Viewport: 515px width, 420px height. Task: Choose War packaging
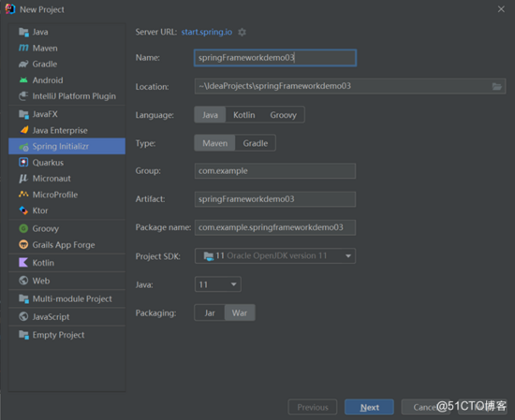240,313
